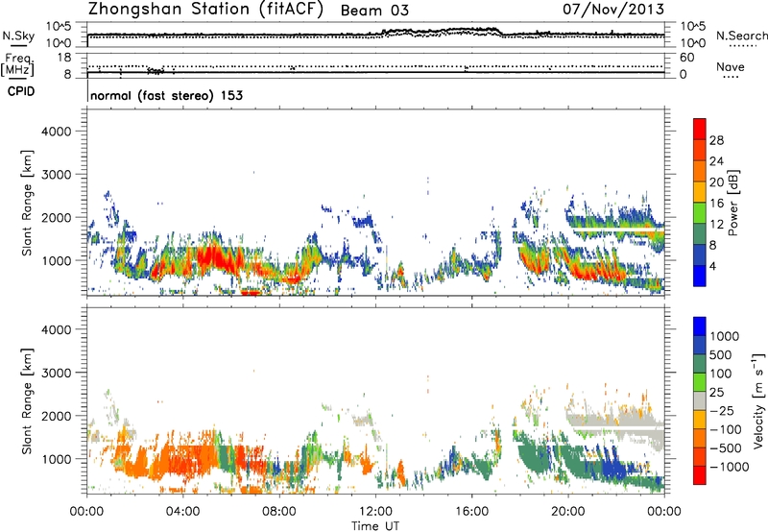Click the "1000" velocity colorbar tick
Viewport: 768px width, 532px height.
724,336
